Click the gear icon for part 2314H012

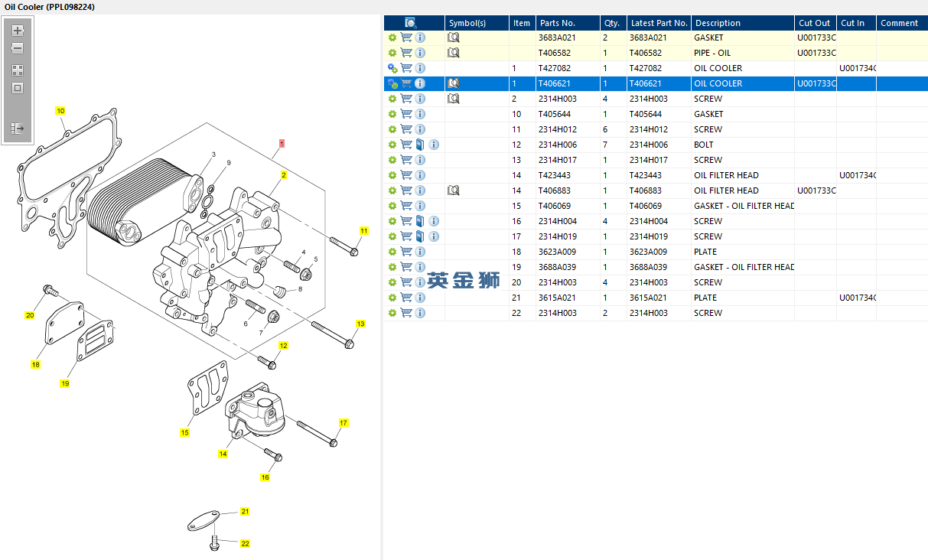tap(392, 129)
